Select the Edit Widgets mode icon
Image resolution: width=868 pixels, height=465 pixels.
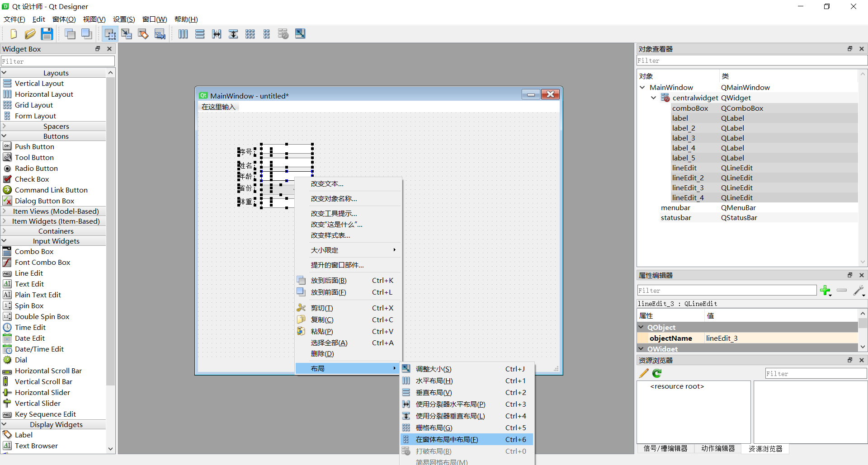tap(110, 34)
